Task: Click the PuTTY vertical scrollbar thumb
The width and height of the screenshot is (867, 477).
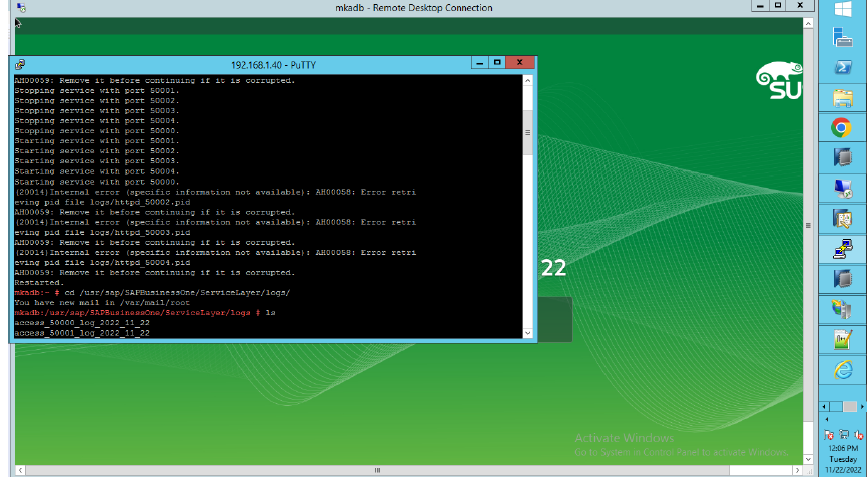Action: tap(529, 131)
